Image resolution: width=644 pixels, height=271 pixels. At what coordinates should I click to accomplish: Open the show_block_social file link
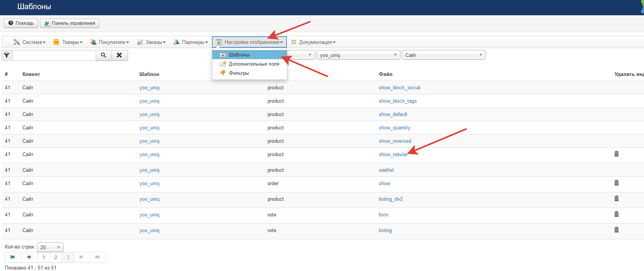[x=399, y=88]
